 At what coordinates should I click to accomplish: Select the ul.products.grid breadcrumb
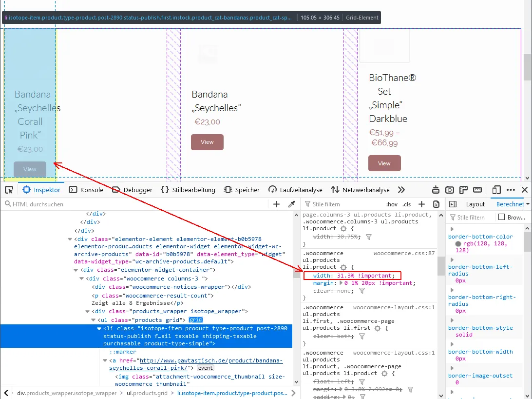click(x=147, y=393)
